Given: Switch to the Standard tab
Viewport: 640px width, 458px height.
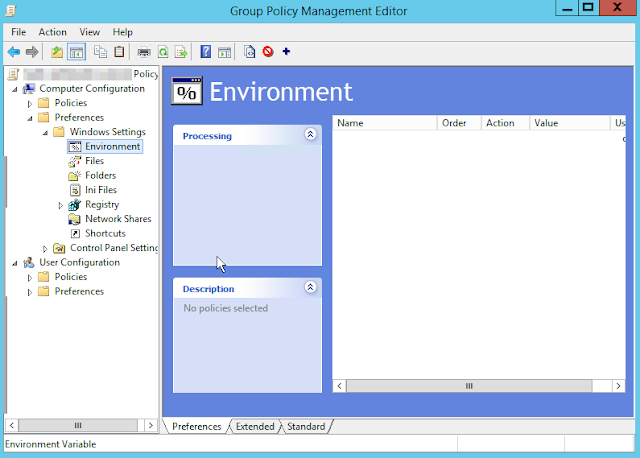Looking at the screenshot, I should click(x=306, y=427).
